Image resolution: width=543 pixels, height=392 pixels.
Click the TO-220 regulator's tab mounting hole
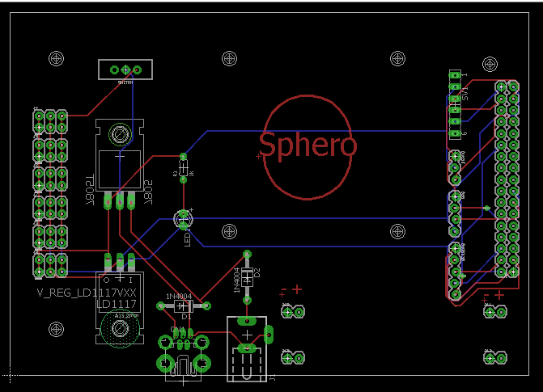[120, 134]
